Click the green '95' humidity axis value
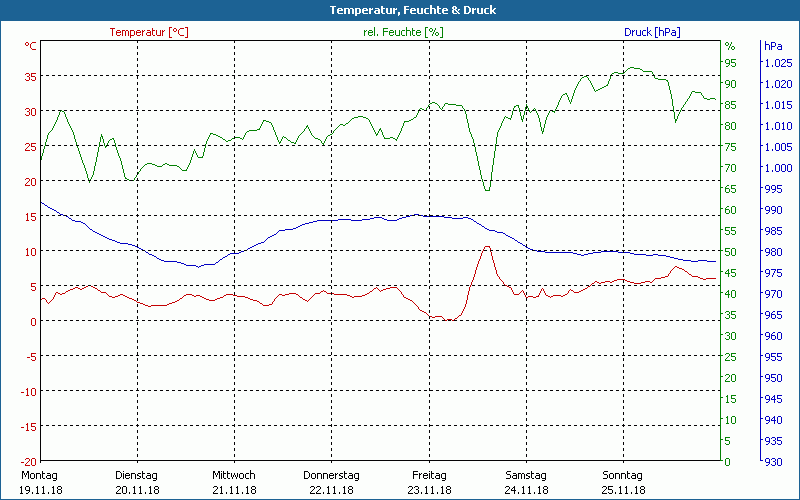 (x=731, y=63)
